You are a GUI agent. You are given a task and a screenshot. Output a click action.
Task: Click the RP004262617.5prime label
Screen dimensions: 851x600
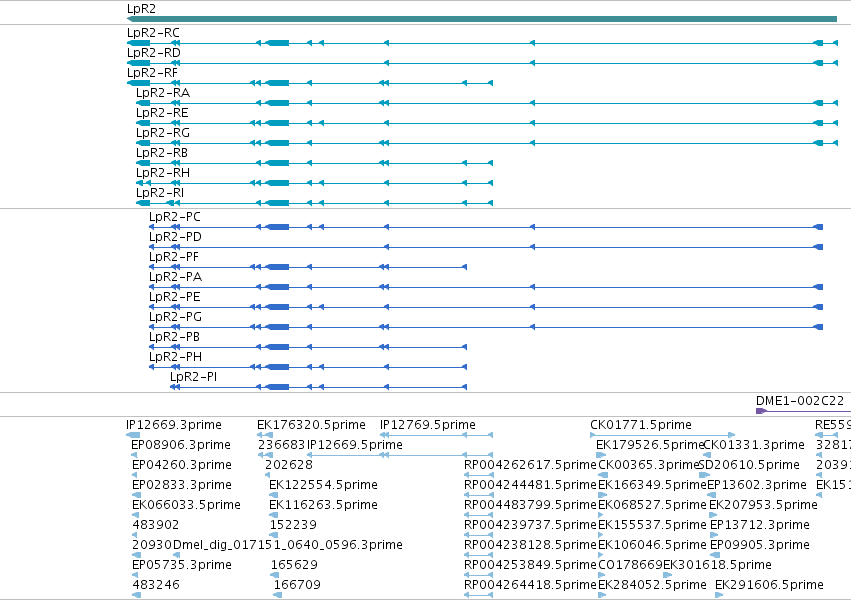(530, 466)
